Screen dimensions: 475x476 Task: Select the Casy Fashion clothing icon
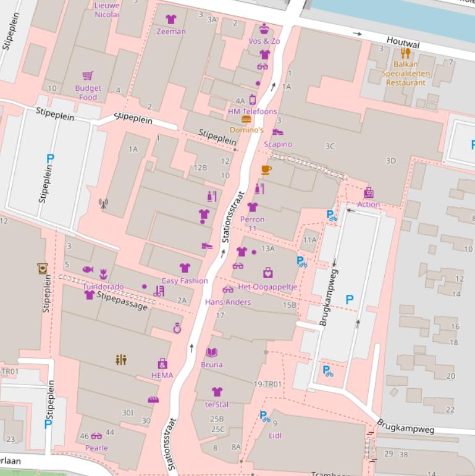[185, 268]
